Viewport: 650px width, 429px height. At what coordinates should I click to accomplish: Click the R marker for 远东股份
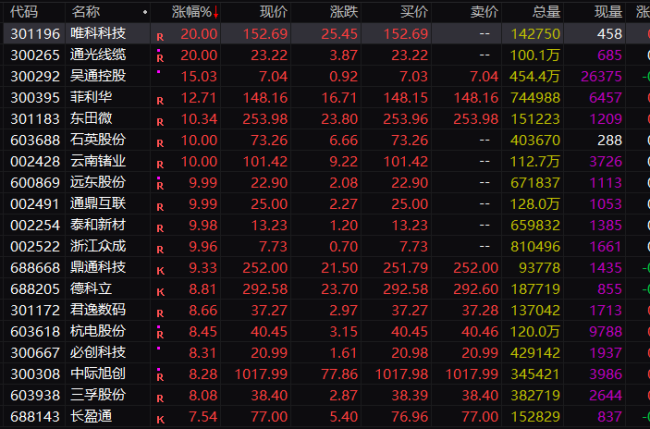point(160,186)
